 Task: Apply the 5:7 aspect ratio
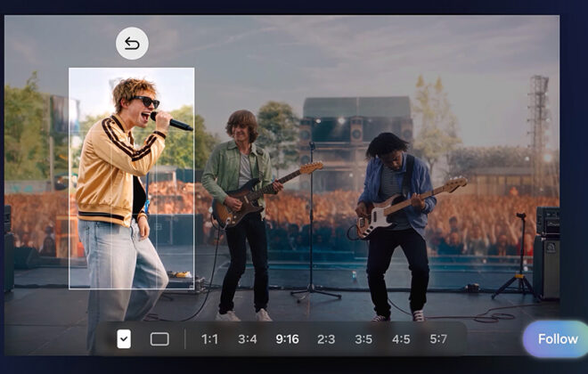click(438, 339)
